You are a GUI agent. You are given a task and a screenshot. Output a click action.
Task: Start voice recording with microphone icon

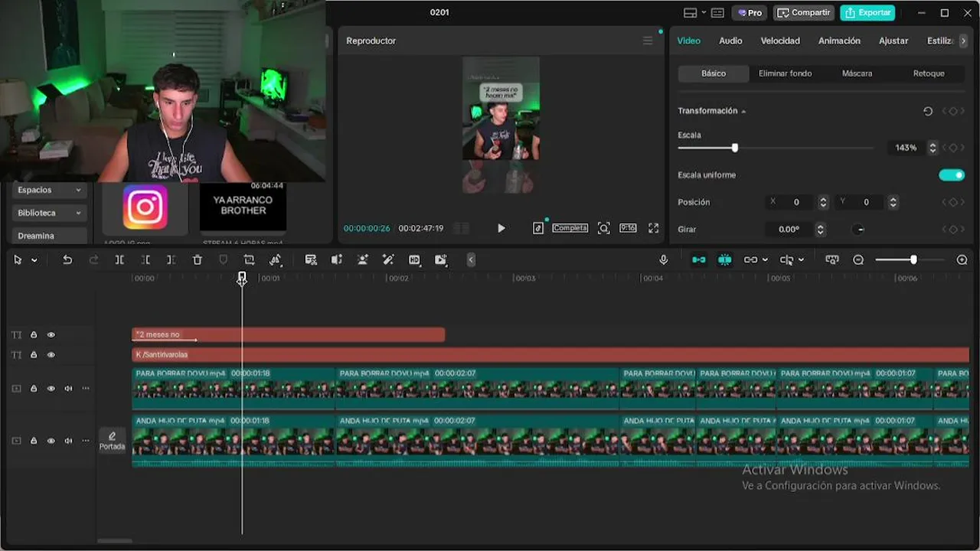pos(664,260)
